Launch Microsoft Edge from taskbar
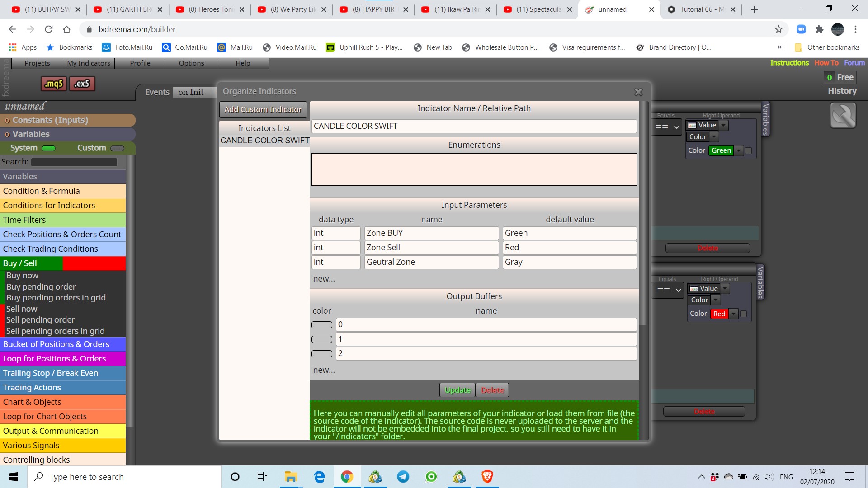Screen dimensions: 868x488 click(319, 477)
